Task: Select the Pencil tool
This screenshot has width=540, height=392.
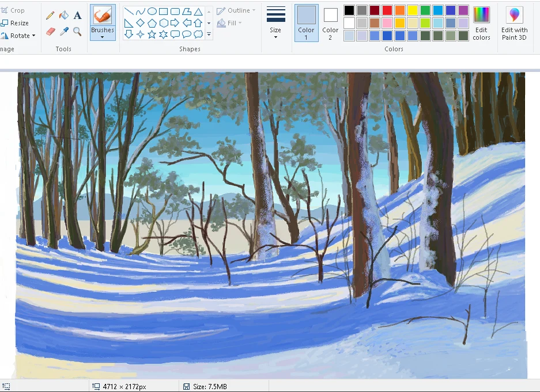Action: point(50,15)
